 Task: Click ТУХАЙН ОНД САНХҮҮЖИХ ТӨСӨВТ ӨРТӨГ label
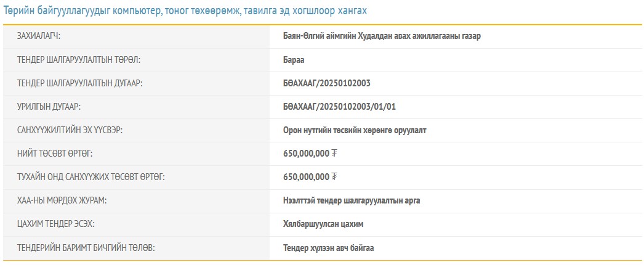[91, 177]
